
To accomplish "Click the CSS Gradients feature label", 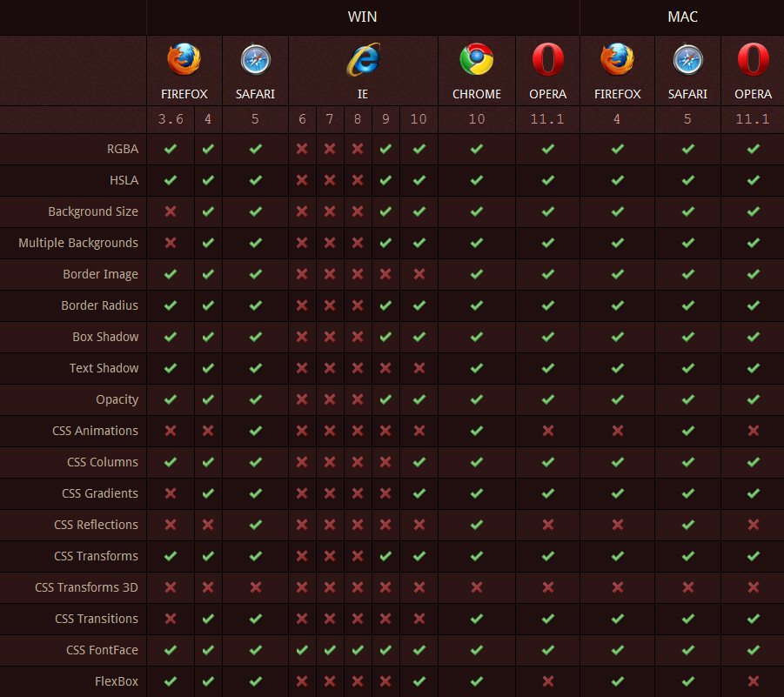I will coord(99,493).
